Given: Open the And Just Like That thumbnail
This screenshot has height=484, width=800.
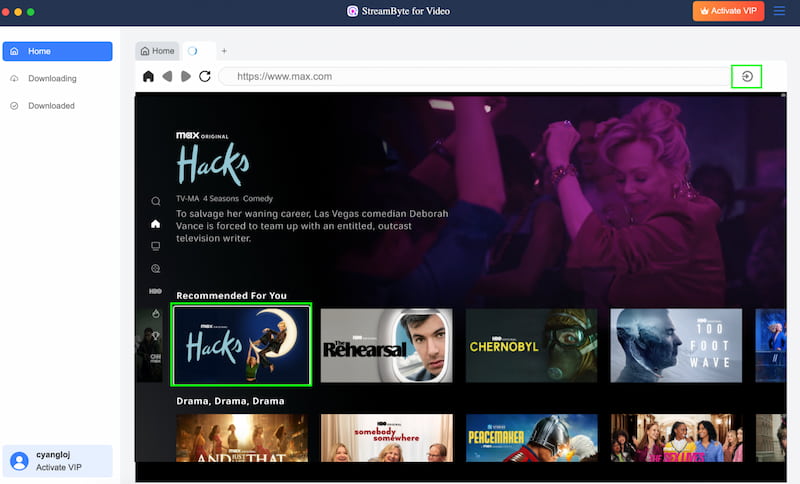Looking at the screenshot, I should pos(242,438).
